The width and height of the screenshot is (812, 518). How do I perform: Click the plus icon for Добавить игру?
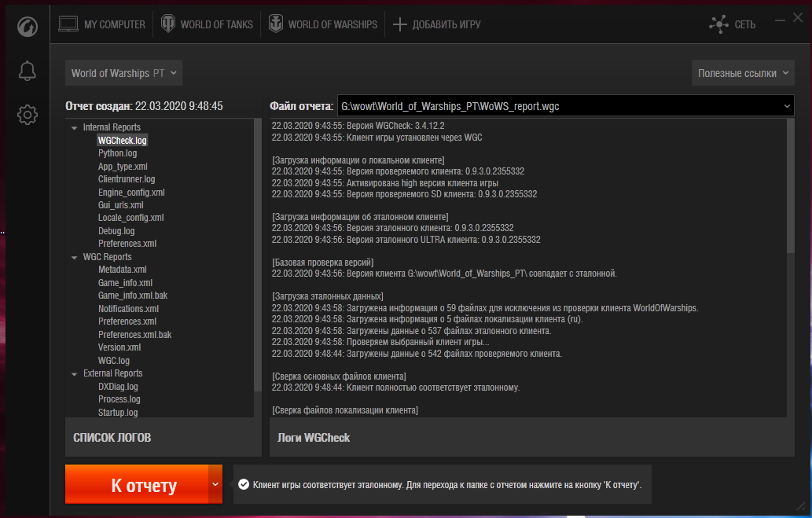point(400,24)
